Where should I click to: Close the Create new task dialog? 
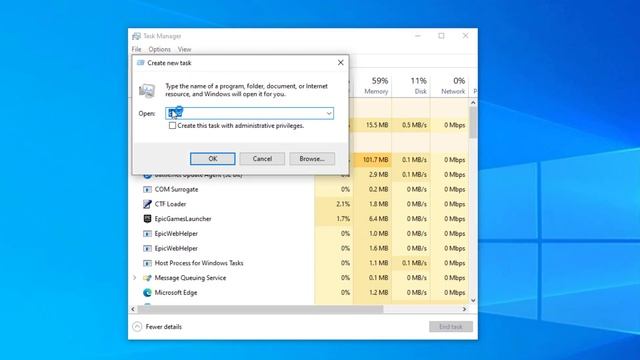click(340, 63)
